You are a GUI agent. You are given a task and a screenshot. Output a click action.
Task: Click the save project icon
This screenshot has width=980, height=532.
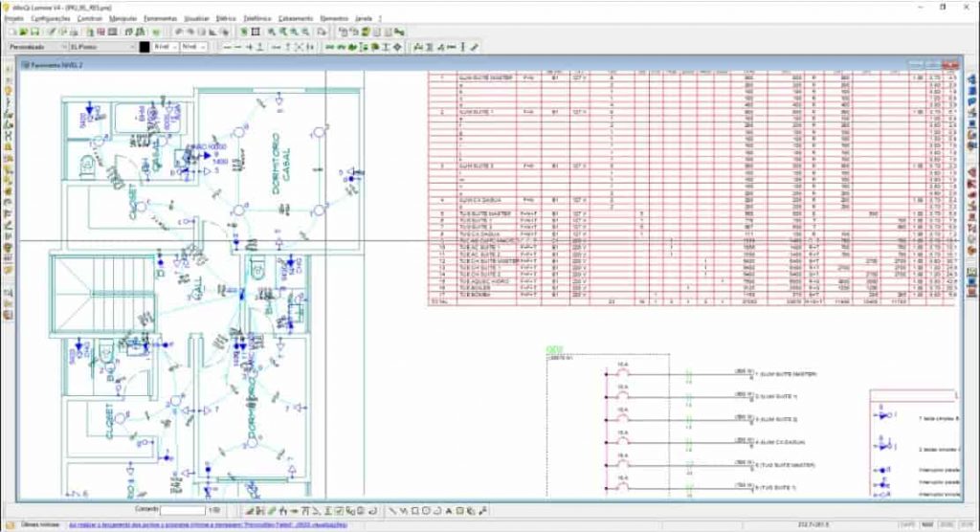click(35, 32)
